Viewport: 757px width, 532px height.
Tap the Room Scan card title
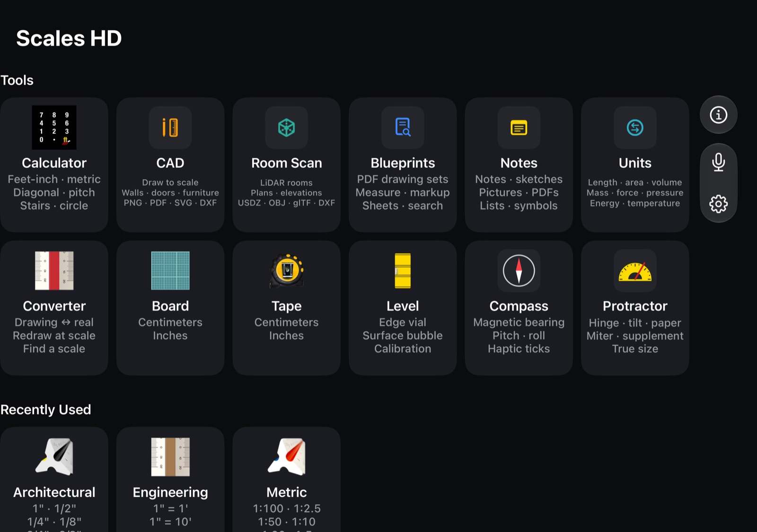286,163
